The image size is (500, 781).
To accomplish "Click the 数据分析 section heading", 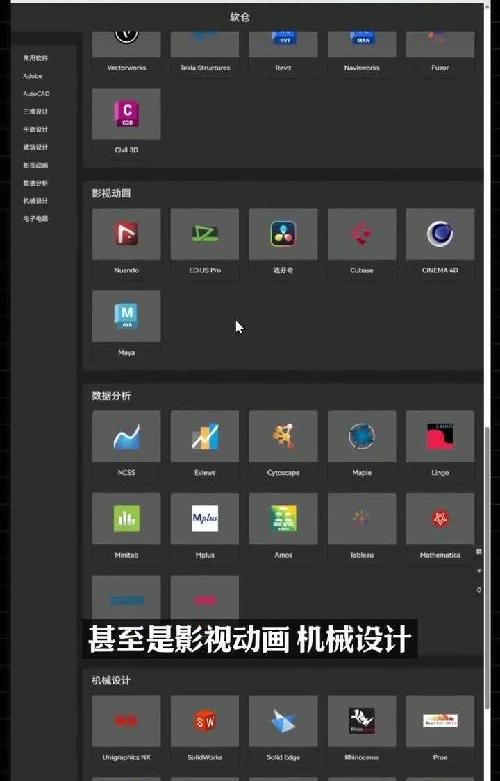I will point(111,396).
